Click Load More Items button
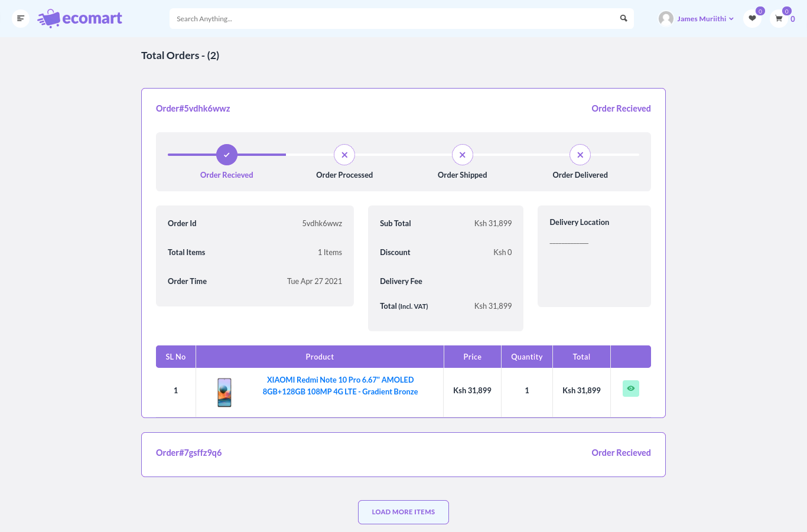This screenshot has height=532, width=807. tap(403, 512)
